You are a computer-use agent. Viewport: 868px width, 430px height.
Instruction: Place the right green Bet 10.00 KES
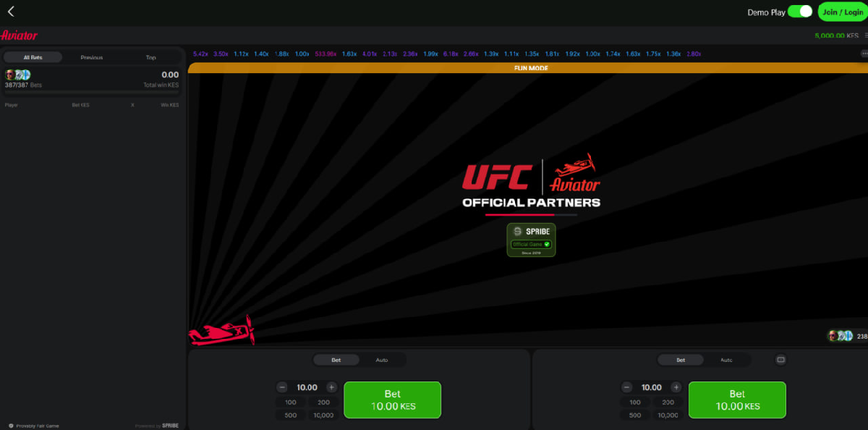tap(736, 400)
